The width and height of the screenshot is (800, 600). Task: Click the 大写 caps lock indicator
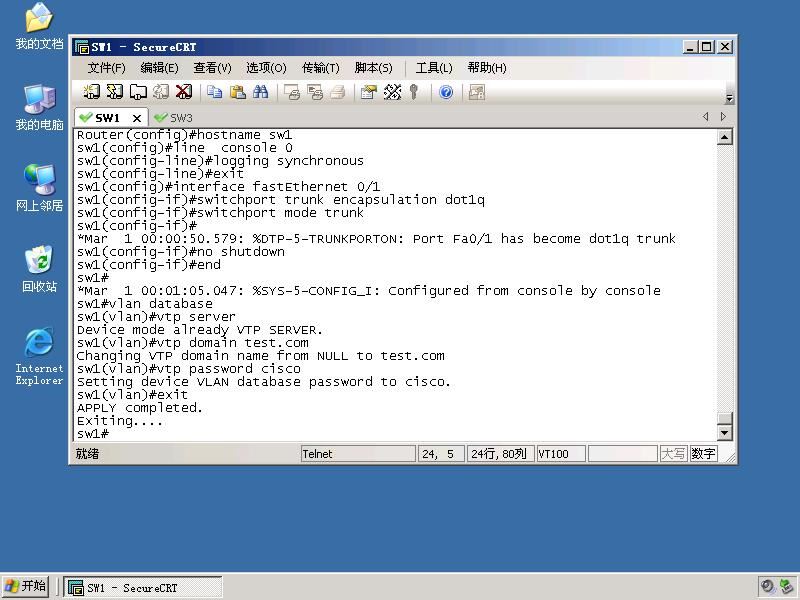click(x=673, y=454)
